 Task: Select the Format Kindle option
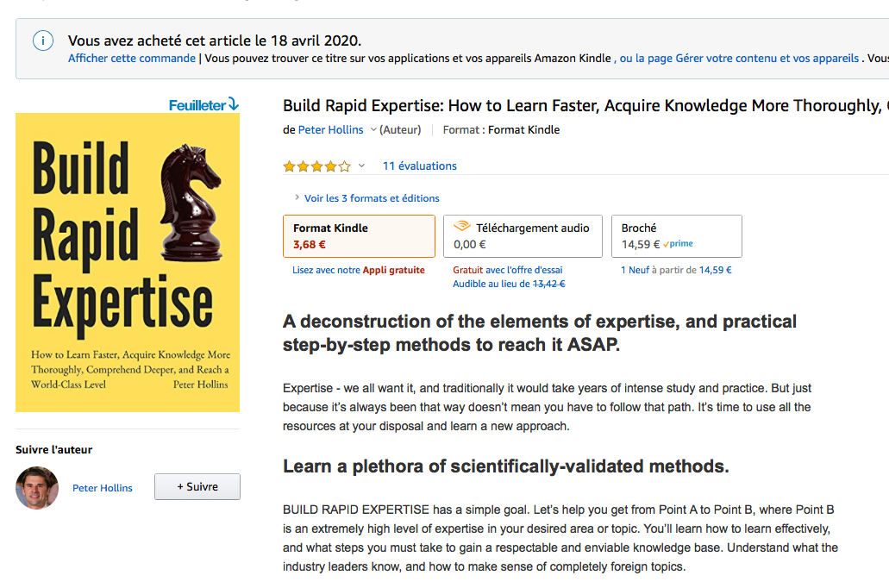pyautogui.click(x=359, y=236)
